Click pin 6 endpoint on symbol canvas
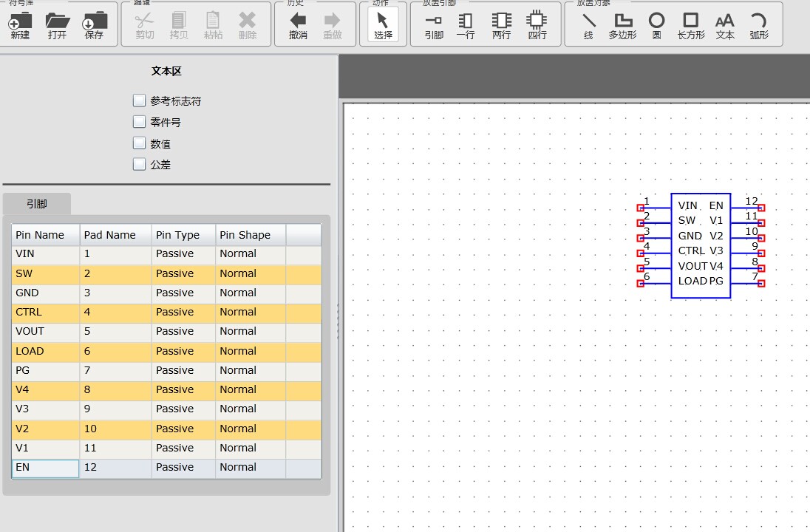Viewport: 810px width, 532px height. click(x=641, y=283)
